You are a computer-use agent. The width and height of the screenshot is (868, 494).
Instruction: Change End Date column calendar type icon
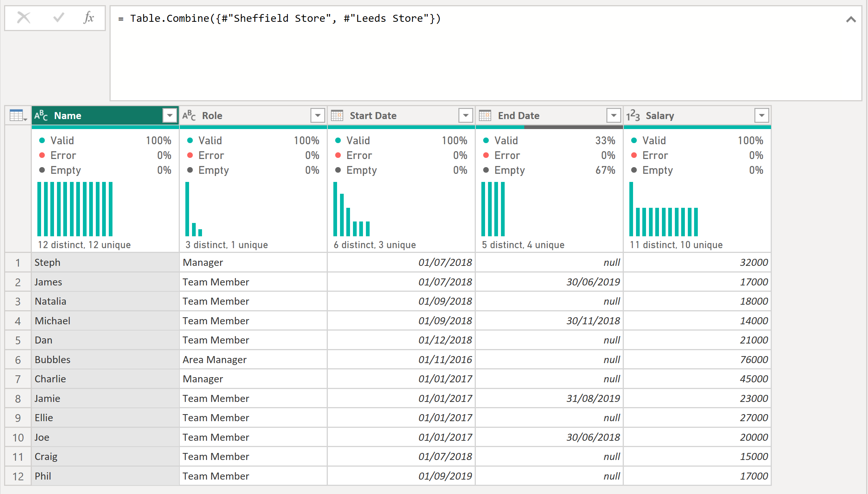[485, 116]
